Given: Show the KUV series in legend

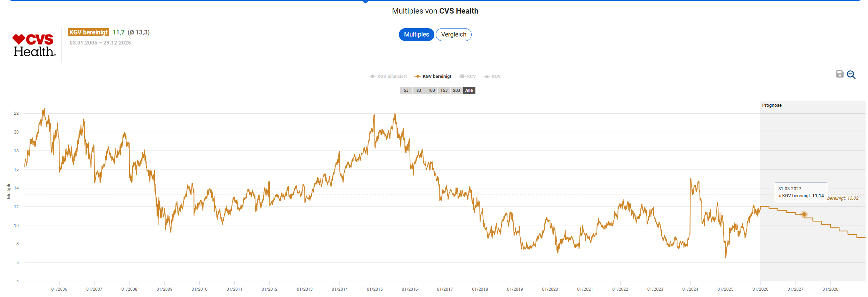Looking at the screenshot, I should (492, 77).
